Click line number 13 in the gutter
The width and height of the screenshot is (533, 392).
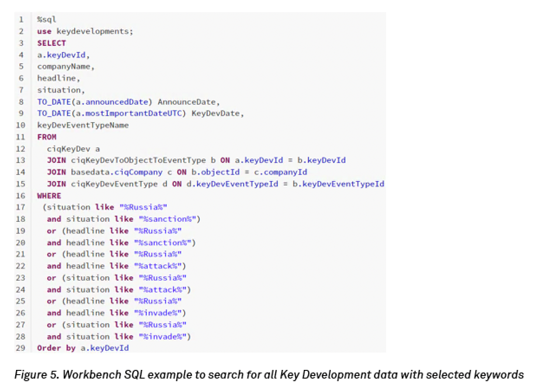pos(20,160)
